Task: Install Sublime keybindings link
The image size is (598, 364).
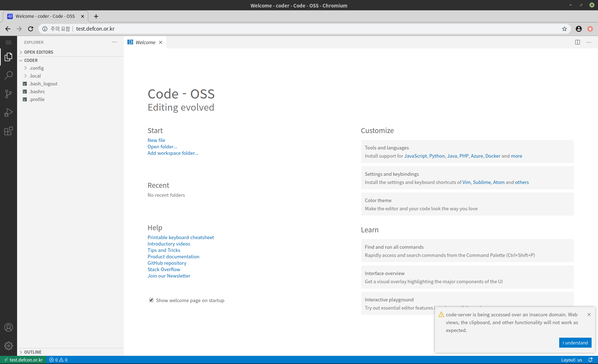Action: [x=482, y=182]
